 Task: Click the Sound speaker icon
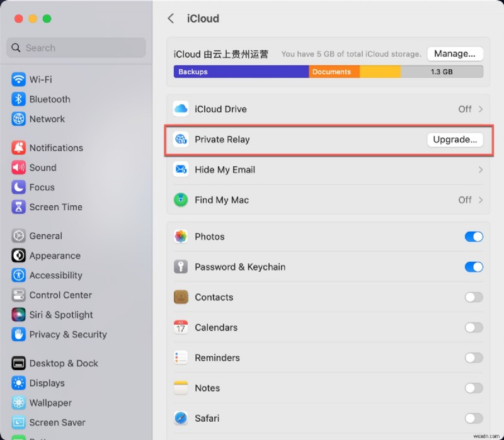coord(18,167)
